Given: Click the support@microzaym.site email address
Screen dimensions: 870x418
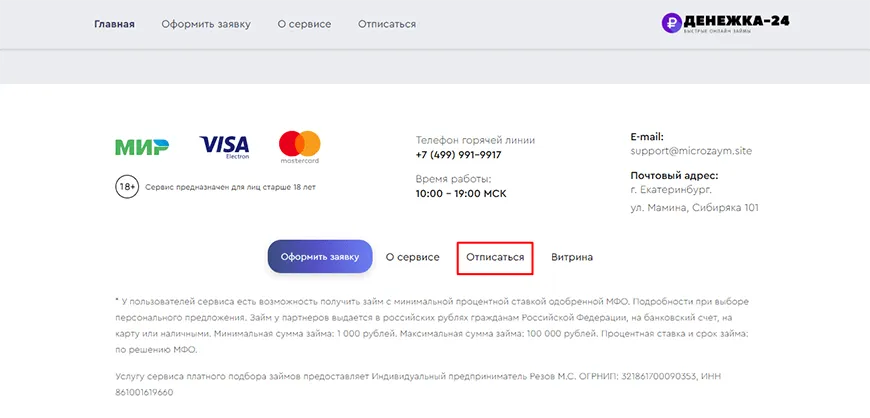Looking at the screenshot, I should [x=691, y=151].
